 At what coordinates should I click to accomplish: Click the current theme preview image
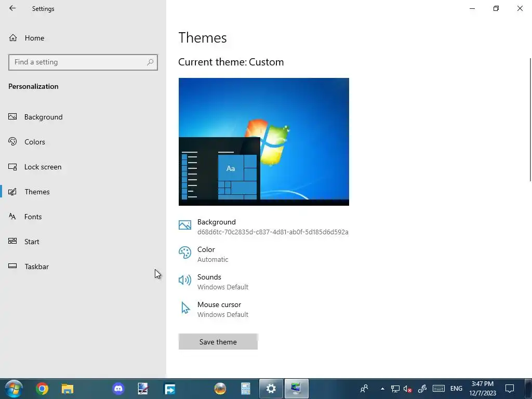(263, 142)
